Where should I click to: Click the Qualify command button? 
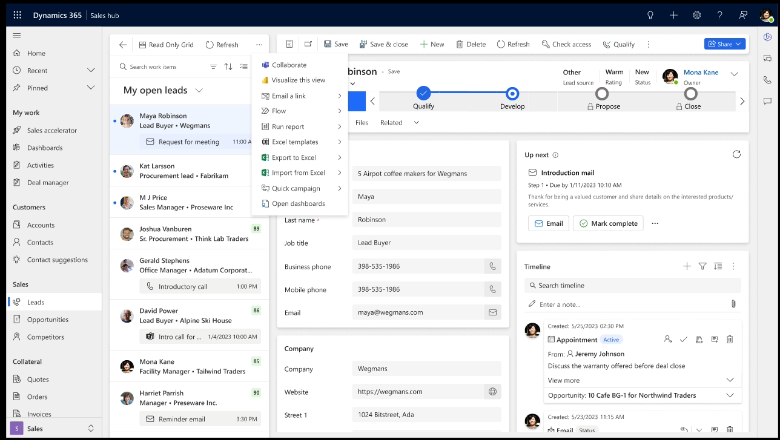coord(619,44)
